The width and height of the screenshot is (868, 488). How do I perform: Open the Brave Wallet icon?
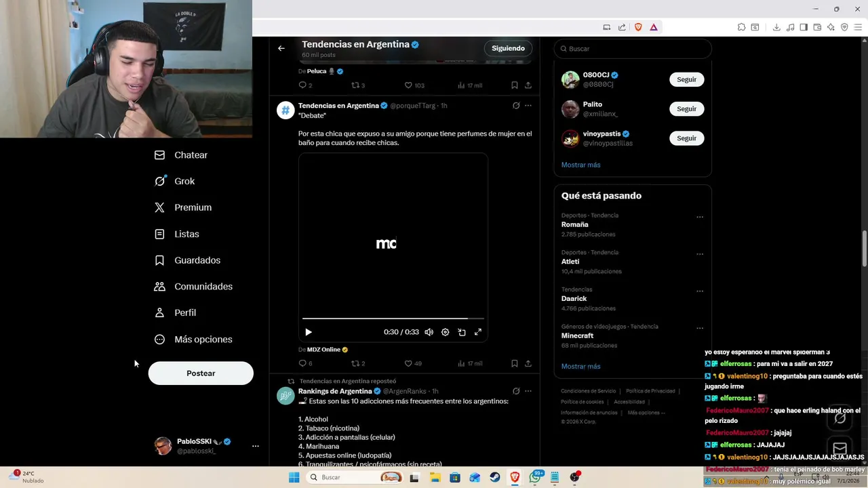click(x=817, y=27)
